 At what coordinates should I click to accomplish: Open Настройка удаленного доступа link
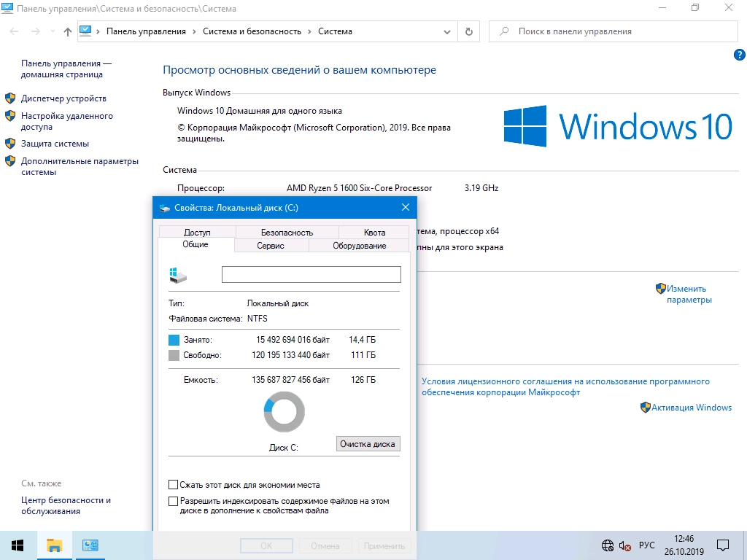pyautogui.click(x=66, y=122)
